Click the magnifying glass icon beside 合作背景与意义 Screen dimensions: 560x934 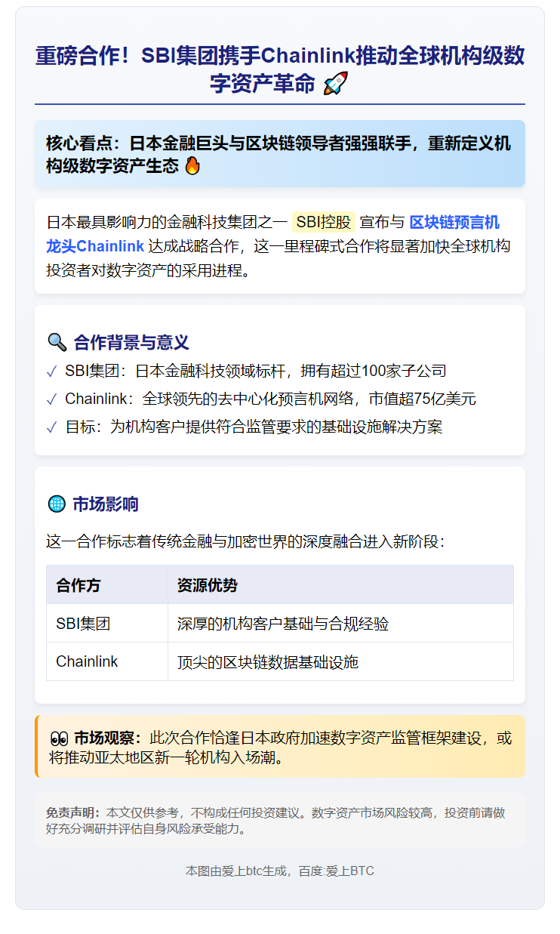click(x=57, y=342)
